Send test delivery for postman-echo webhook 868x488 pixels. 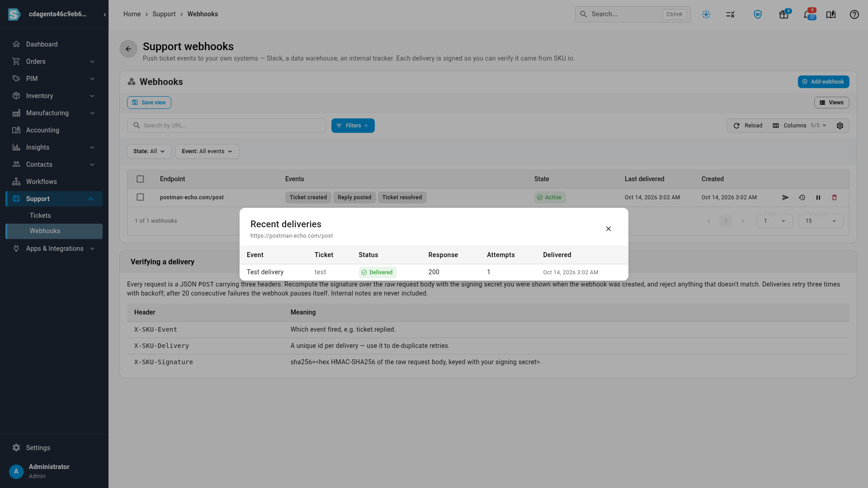[x=785, y=197]
